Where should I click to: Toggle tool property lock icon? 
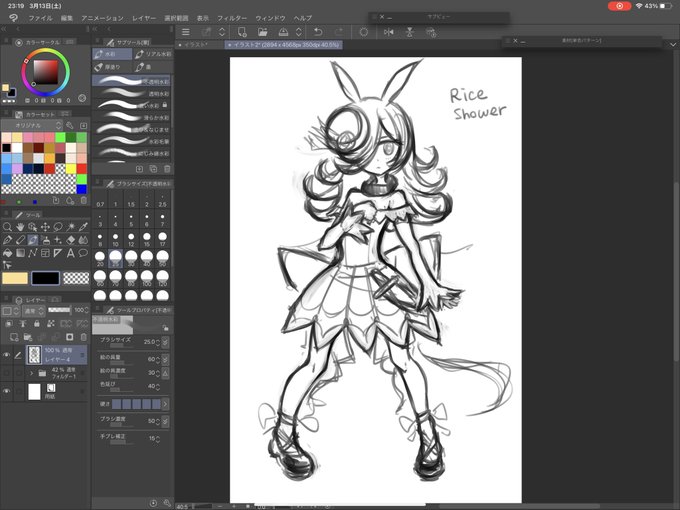click(x=165, y=328)
